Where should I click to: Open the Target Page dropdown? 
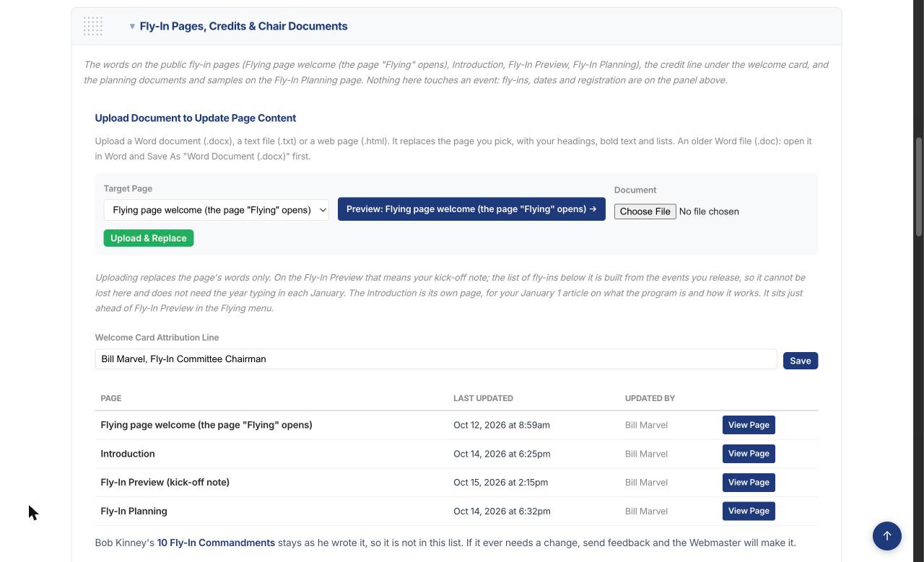coord(217,210)
